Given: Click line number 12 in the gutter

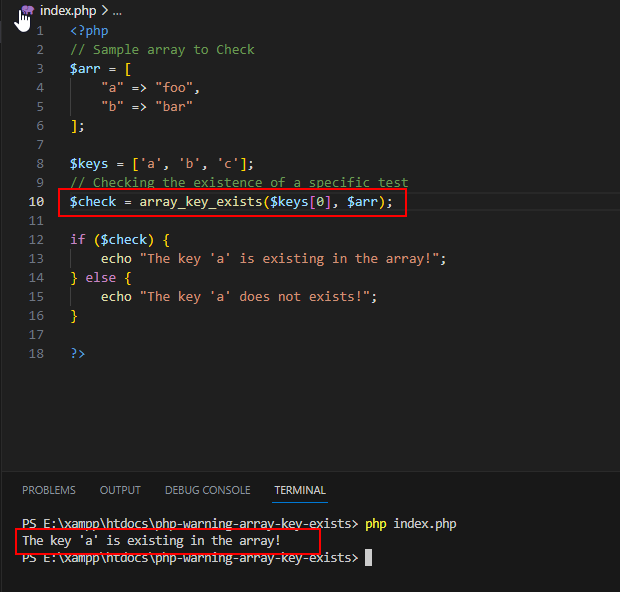Looking at the screenshot, I should [36, 240].
